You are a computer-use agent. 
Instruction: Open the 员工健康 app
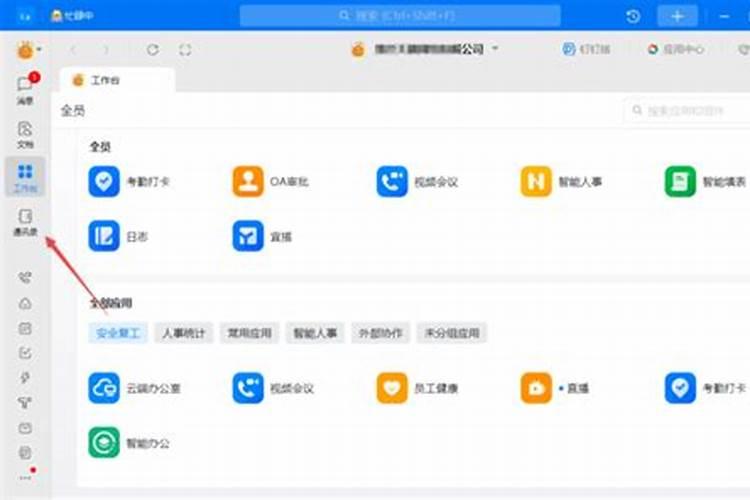417,388
